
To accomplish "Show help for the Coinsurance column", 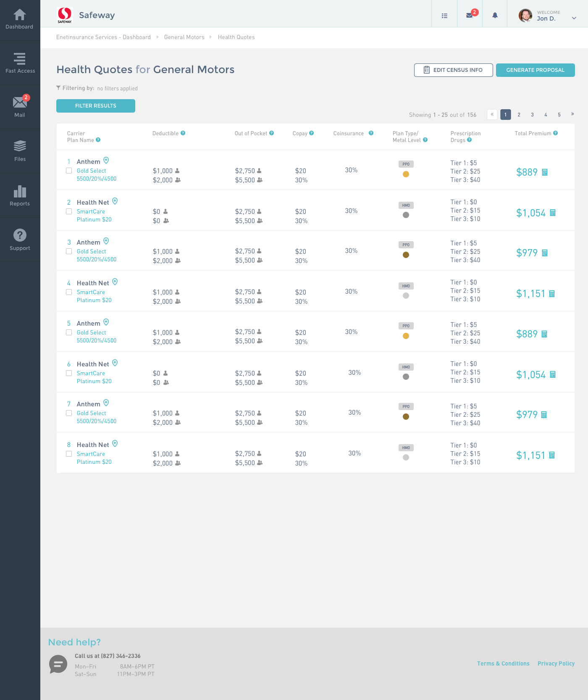I will (x=371, y=133).
